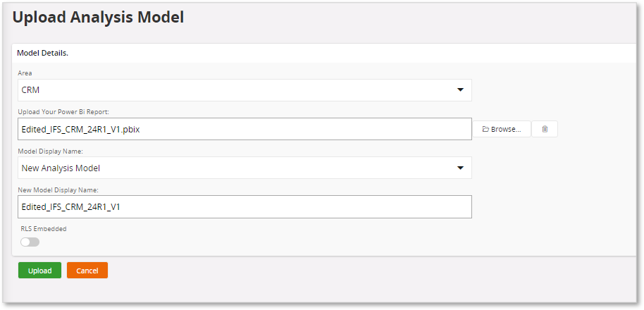644x310 pixels.
Task: Click the Model Details section header
Action: pos(42,54)
